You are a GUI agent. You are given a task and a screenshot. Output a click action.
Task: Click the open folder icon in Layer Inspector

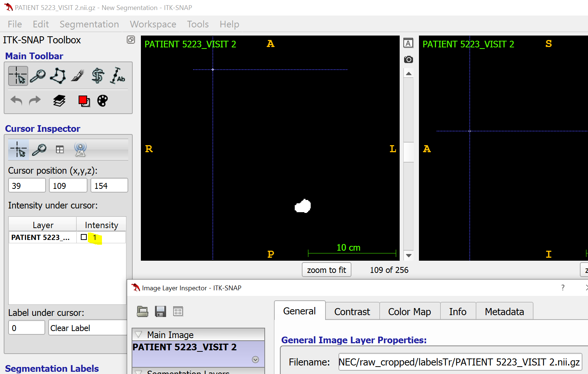(142, 311)
